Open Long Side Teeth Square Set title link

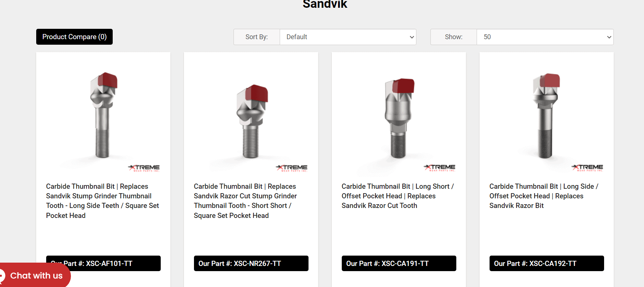(102, 201)
